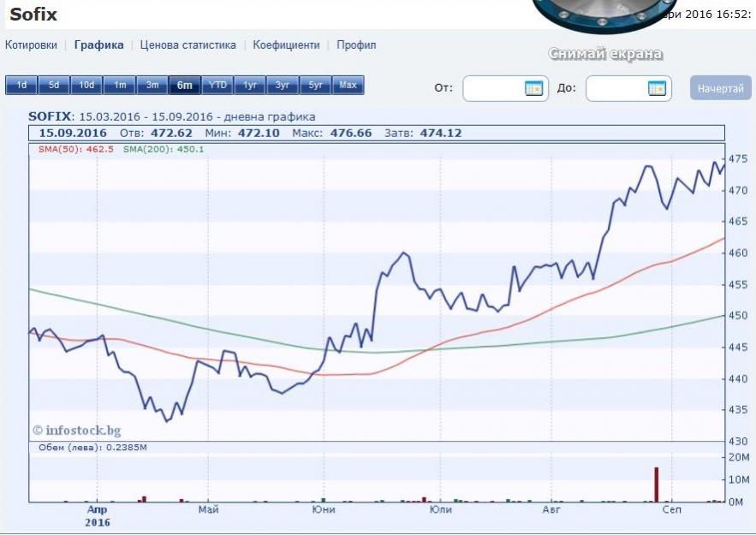Viewport: 756px width, 535px height.
Task: Select the 6m period button
Action: 185,86
